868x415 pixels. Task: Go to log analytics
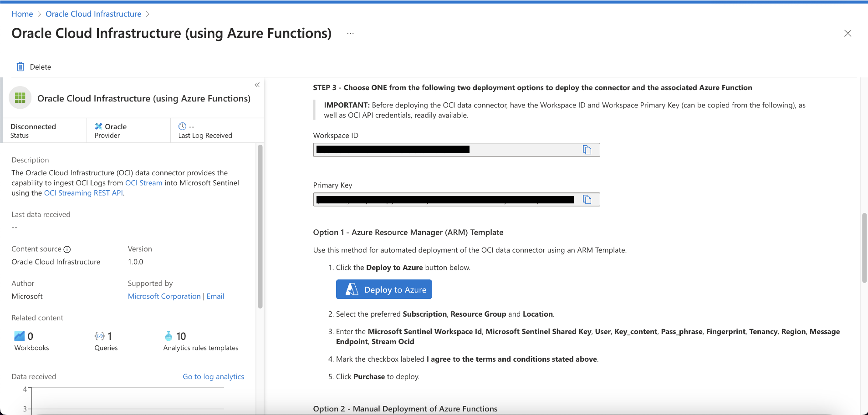coord(214,377)
